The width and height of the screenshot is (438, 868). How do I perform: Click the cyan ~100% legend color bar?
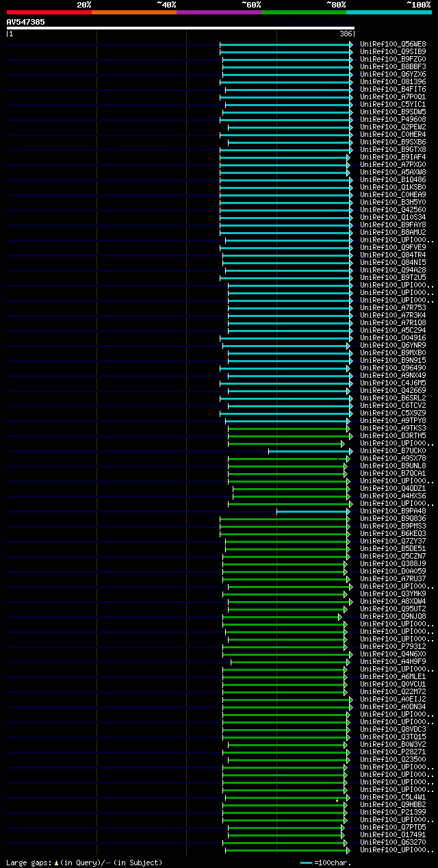[389, 12]
